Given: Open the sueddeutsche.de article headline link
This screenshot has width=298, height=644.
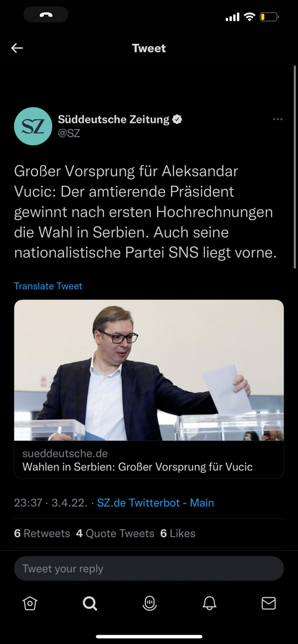Looking at the screenshot, I should tap(137, 467).
